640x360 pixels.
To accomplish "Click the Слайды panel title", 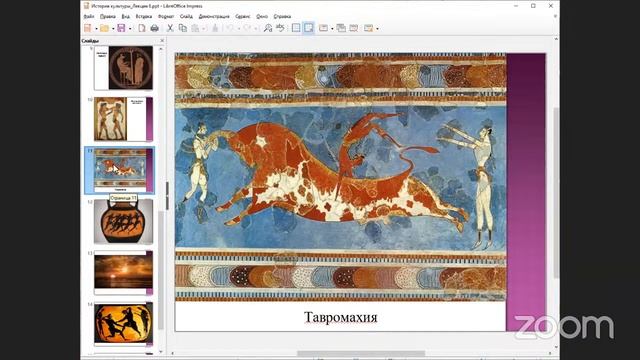I will (x=90, y=41).
